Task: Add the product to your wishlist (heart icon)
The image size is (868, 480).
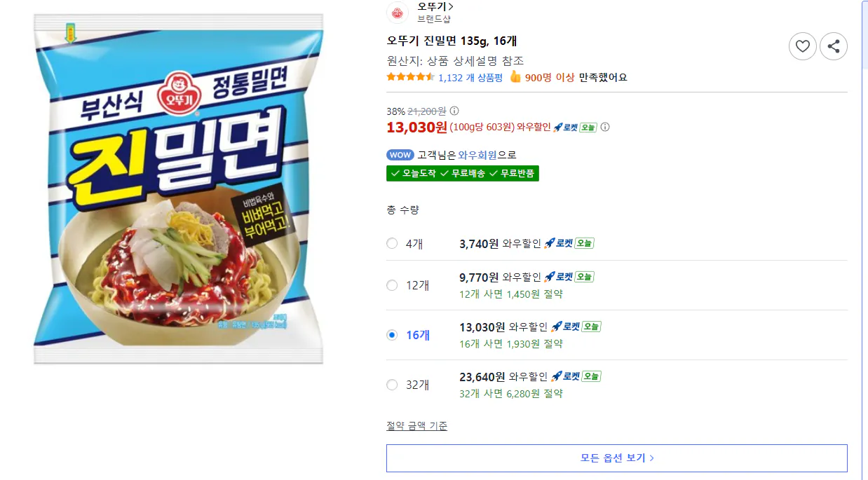Action: coord(803,46)
